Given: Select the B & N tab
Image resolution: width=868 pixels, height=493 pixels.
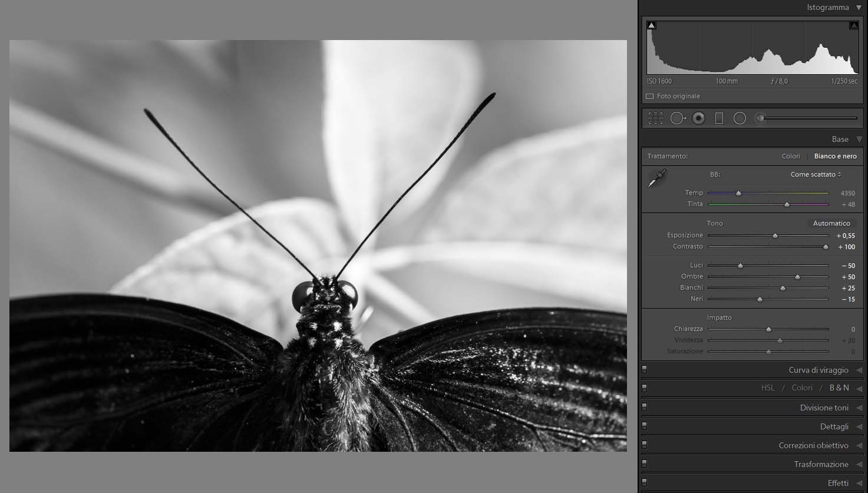Looking at the screenshot, I should pyautogui.click(x=839, y=388).
